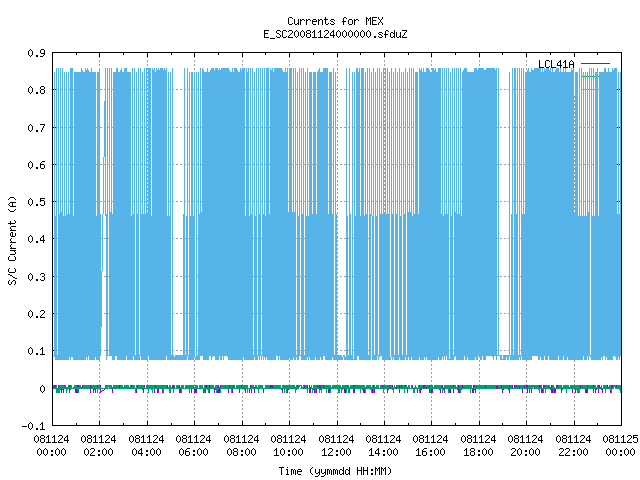640x480 pixels.
Task: Click the 0.7 y-axis tick label
Action: (x=36, y=128)
